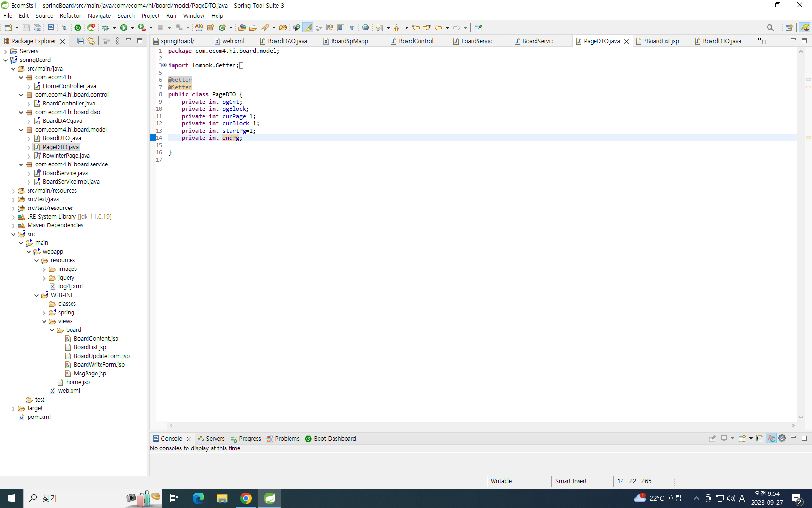Click the Previous Annotation arrow icon
The width and height of the screenshot is (812, 508).
tap(397, 28)
